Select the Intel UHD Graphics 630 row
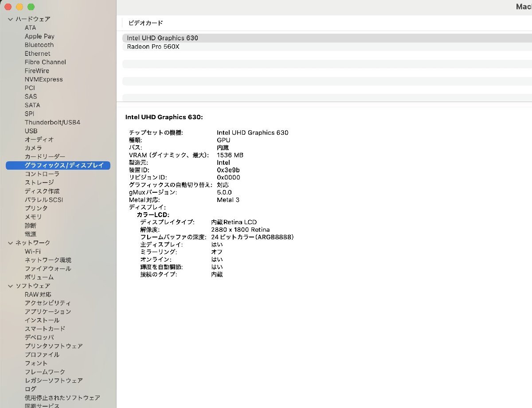 (327, 38)
